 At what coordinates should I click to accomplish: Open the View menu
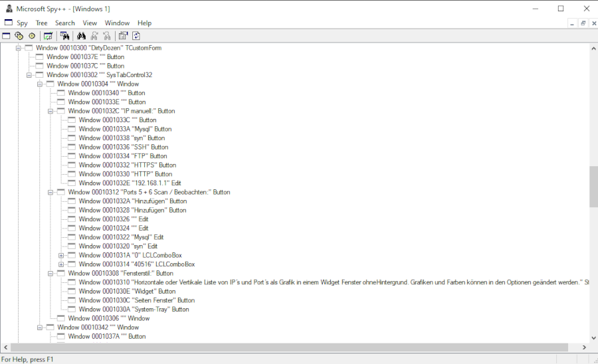[90, 23]
